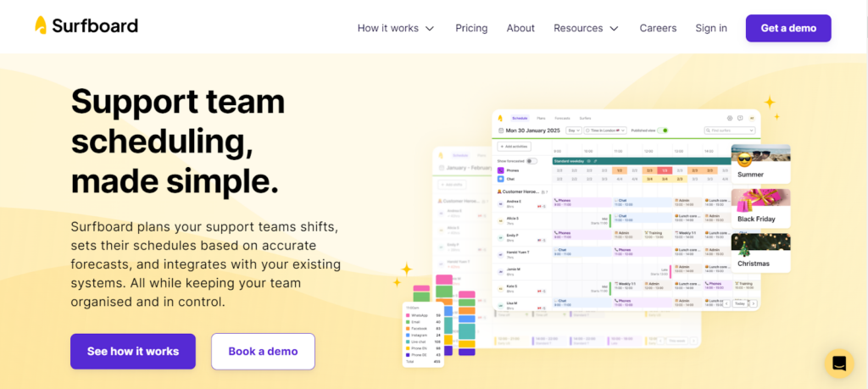The height and width of the screenshot is (389, 868).
Task: Click Harold Yuen T's Chat 9:00 shift block
Action: [x=581, y=252]
